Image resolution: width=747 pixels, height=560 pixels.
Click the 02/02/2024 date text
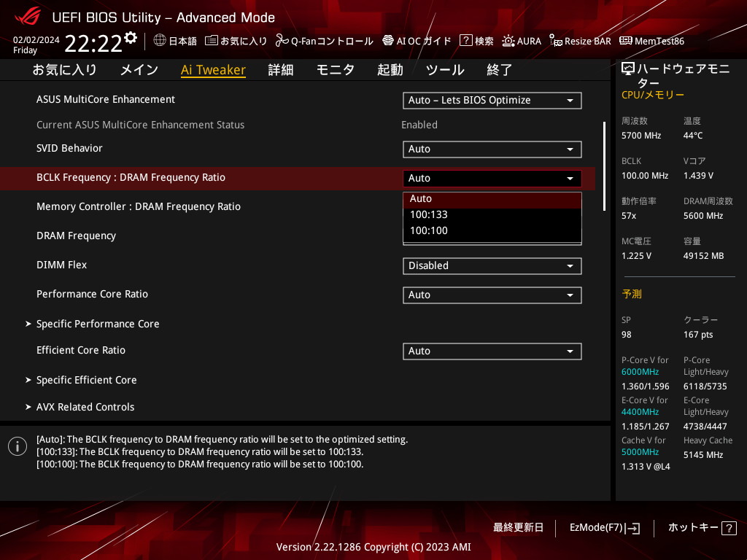coord(36,40)
